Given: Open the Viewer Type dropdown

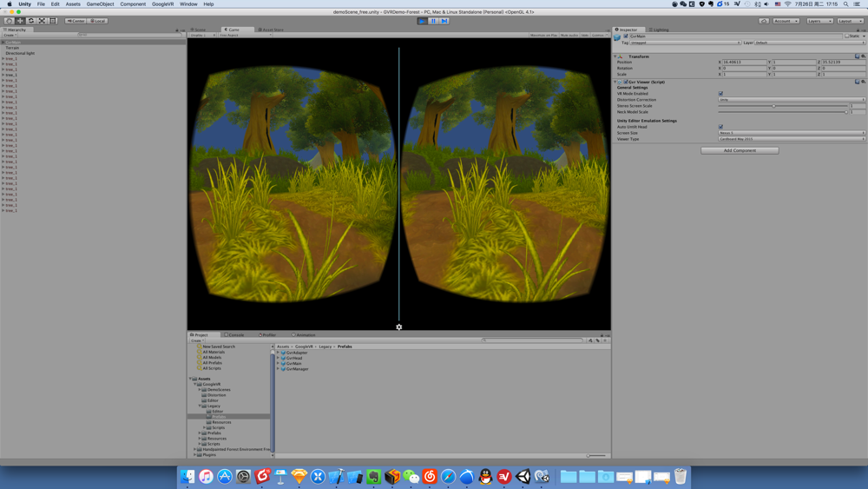Looking at the screenshot, I should pyautogui.click(x=792, y=139).
